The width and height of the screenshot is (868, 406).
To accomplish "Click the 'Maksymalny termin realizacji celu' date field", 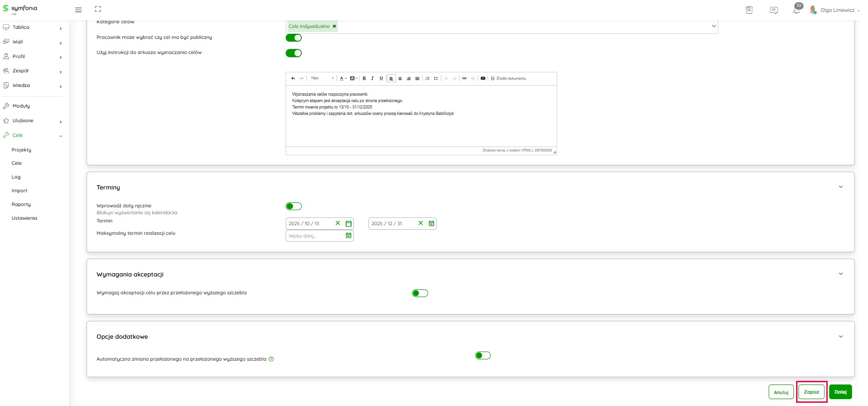I will pyautogui.click(x=315, y=236).
